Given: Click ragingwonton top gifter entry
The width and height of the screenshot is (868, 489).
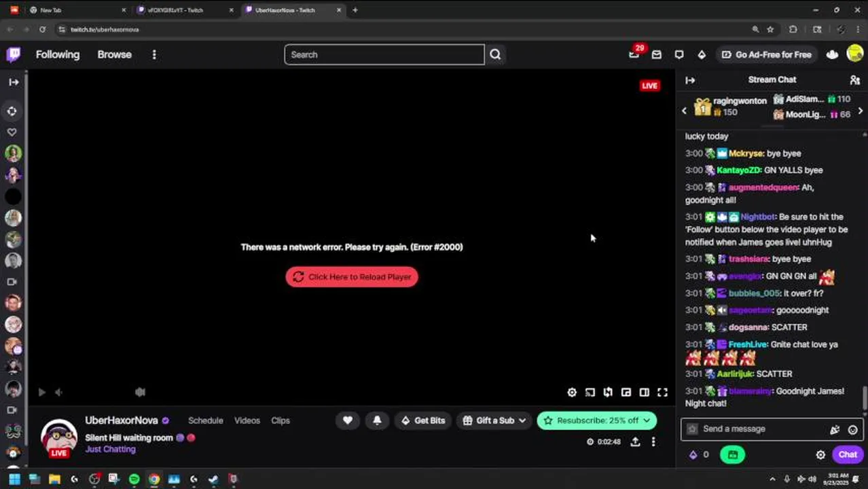Looking at the screenshot, I should (x=731, y=107).
